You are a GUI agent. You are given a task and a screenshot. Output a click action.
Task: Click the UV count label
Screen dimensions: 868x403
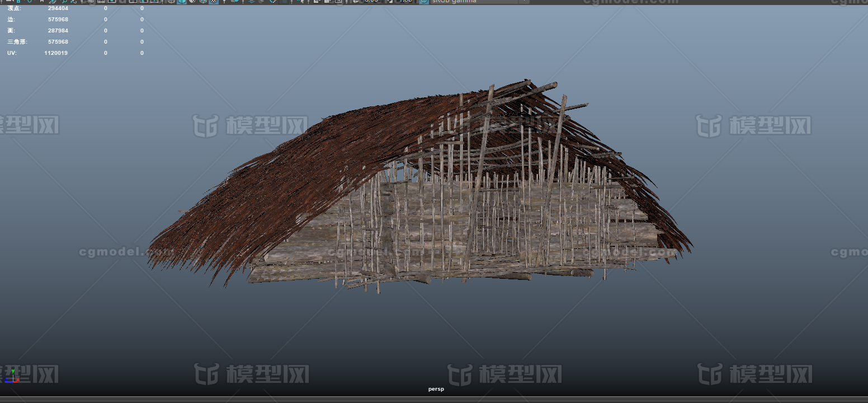11,53
